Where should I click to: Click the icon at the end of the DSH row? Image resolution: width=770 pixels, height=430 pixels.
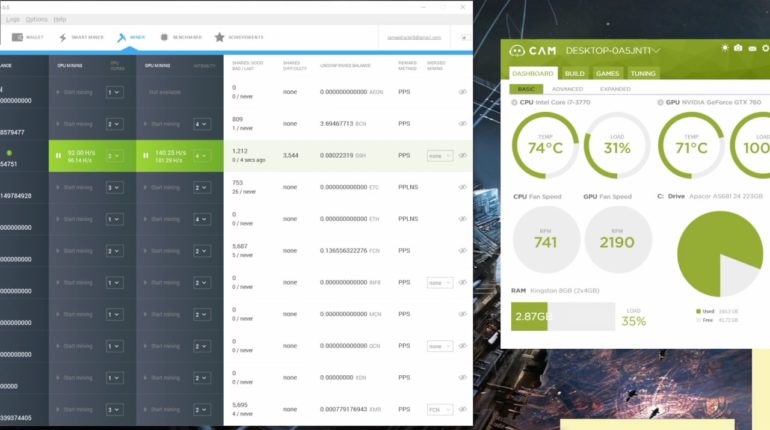(462, 156)
